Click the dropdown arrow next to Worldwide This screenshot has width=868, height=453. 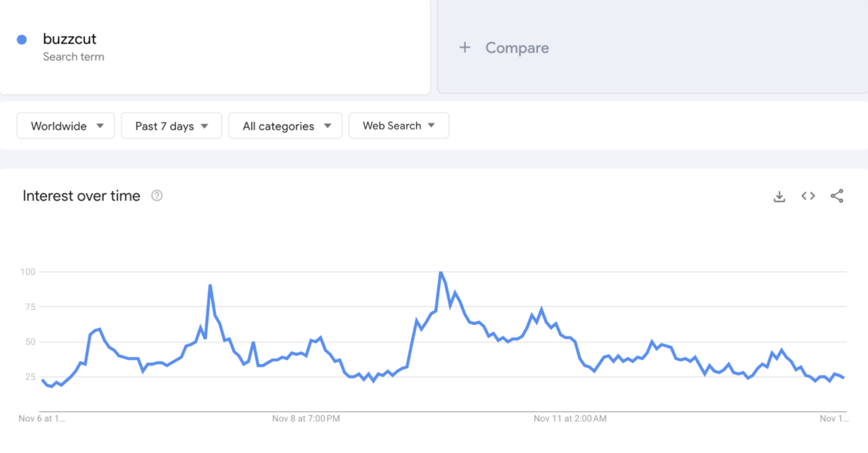pos(100,126)
